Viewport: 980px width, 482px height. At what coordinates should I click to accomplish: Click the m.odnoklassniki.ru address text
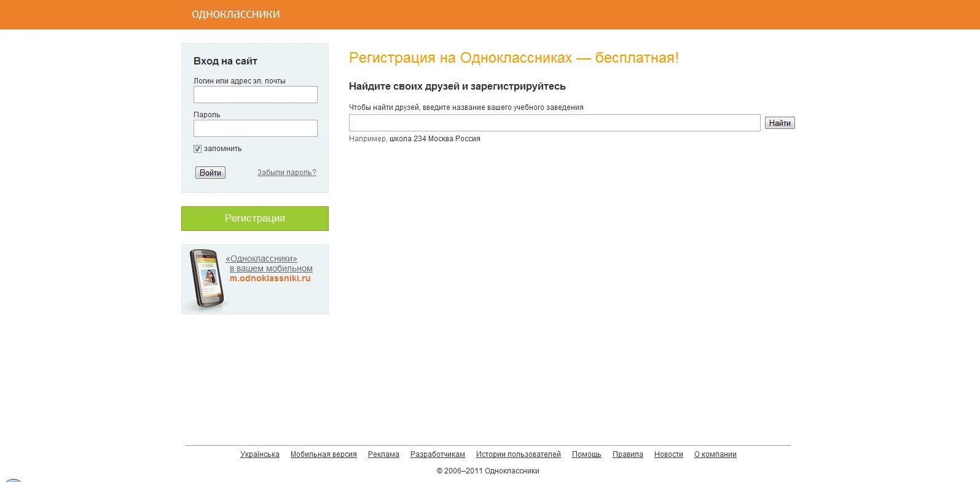coord(270,278)
